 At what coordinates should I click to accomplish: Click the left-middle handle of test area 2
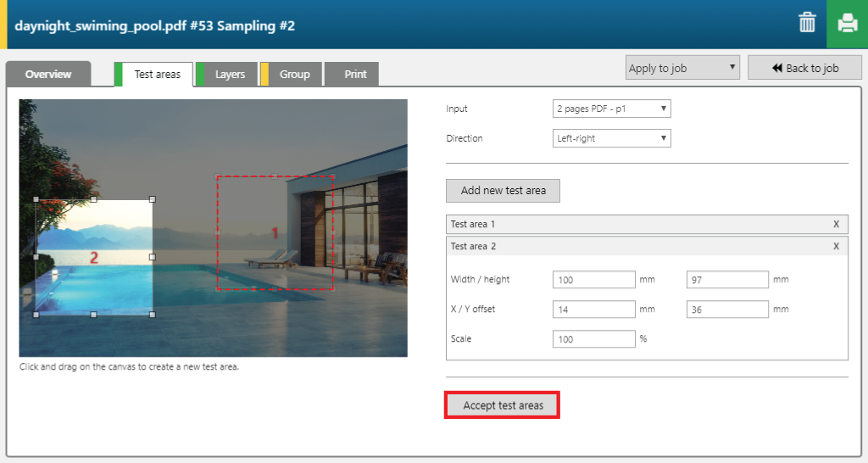[36, 257]
